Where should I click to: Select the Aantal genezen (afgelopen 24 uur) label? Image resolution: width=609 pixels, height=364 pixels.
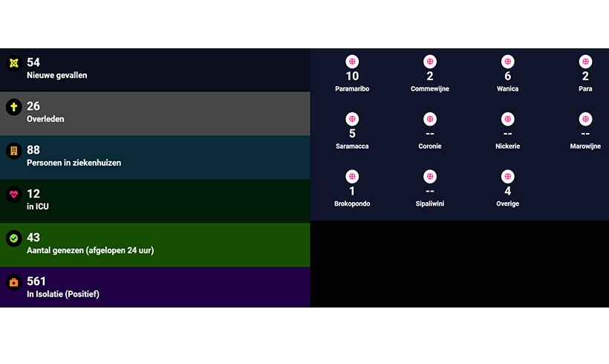pos(90,250)
